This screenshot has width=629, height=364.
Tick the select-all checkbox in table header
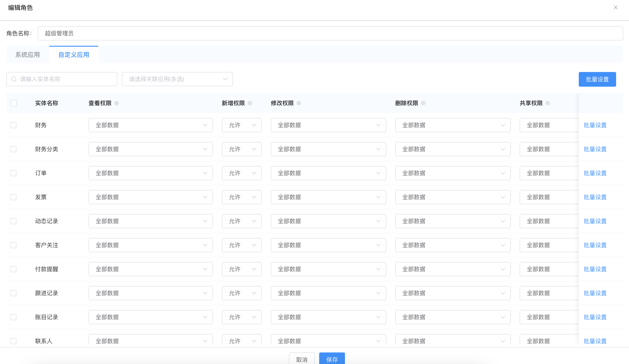click(14, 103)
